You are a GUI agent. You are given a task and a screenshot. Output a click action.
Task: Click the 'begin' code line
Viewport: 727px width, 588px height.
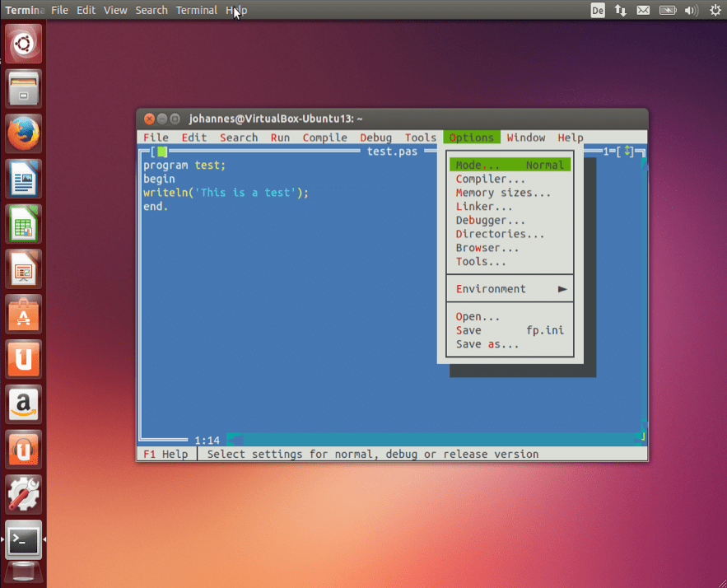(159, 179)
